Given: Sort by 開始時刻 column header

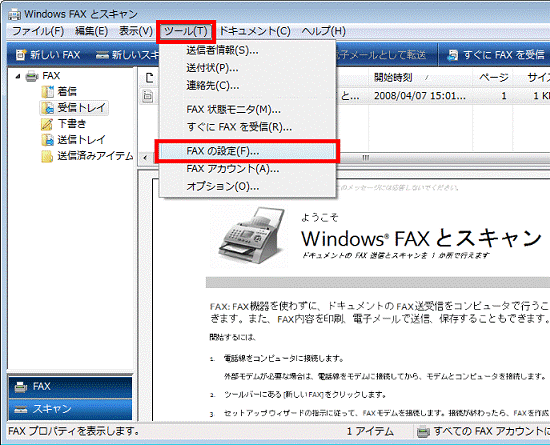Looking at the screenshot, I should pos(420,77).
